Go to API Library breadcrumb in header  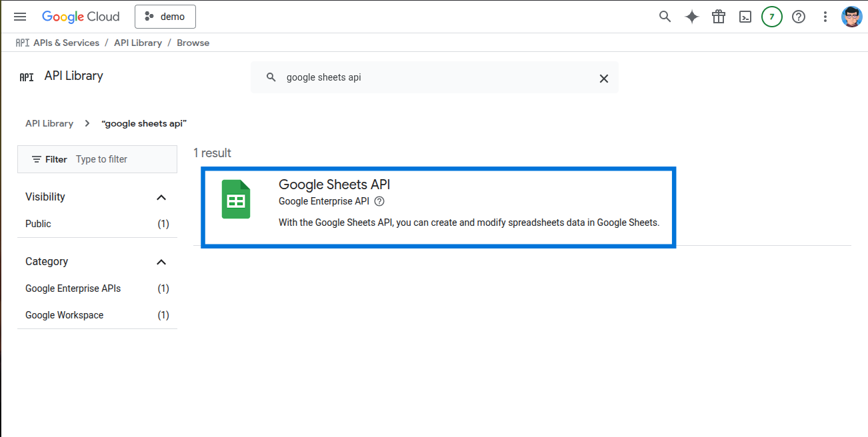(x=138, y=43)
